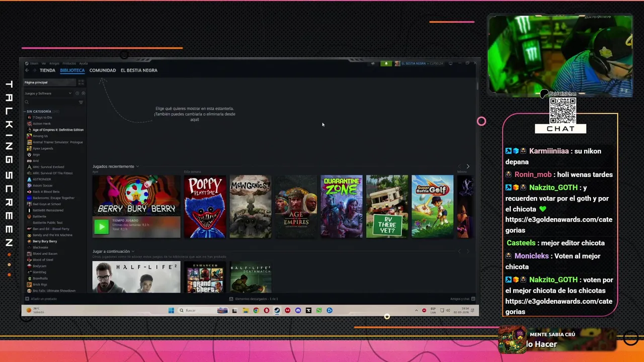Click the library search magnifier icon

(x=27, y=102)
